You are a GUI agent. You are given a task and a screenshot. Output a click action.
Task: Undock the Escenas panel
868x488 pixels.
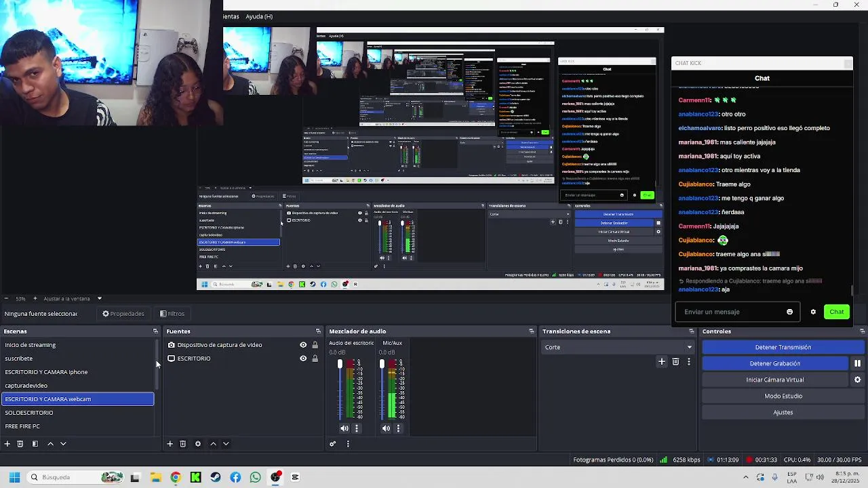coord(155,331)
